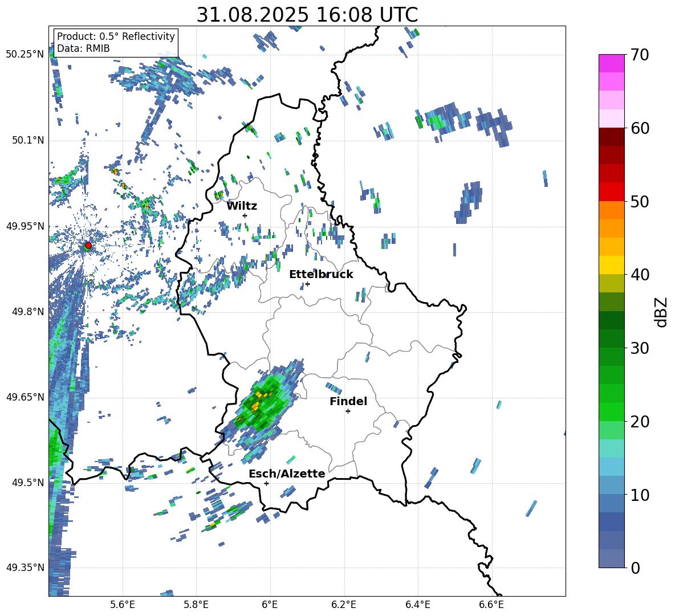Click the 49.5°N latitude label
This screenshot has width=675, height=616.
tap(27, 482)
